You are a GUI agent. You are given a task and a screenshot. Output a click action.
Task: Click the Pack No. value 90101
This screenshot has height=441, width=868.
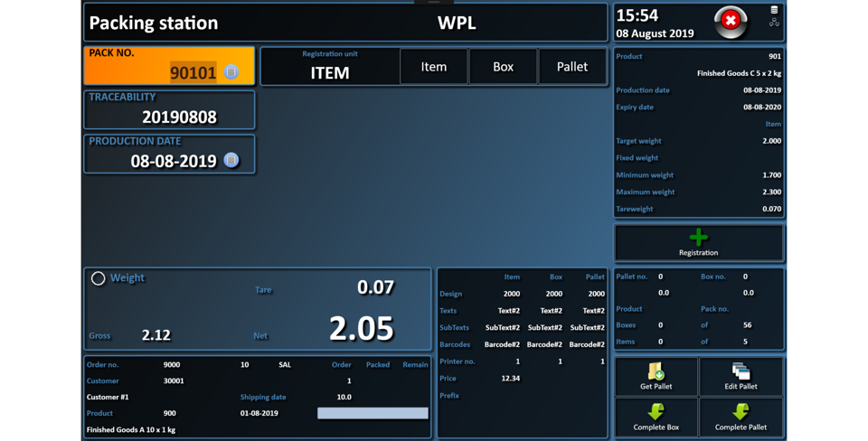[193, 72]
